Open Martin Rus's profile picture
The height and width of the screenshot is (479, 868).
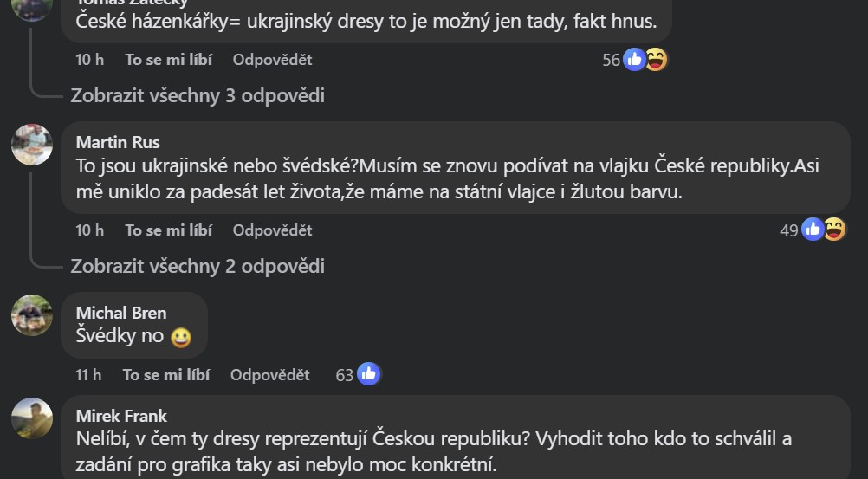pos(32,144)
